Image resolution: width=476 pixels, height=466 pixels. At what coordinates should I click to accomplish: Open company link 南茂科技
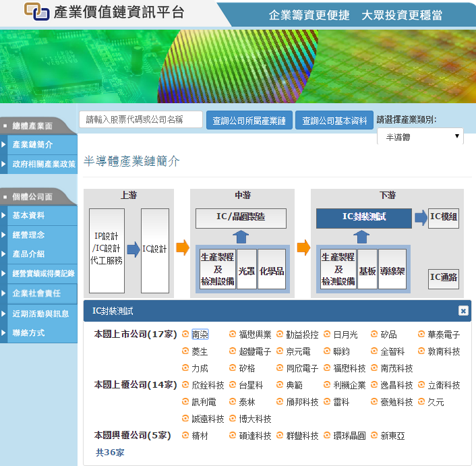[x=396, y=368]
